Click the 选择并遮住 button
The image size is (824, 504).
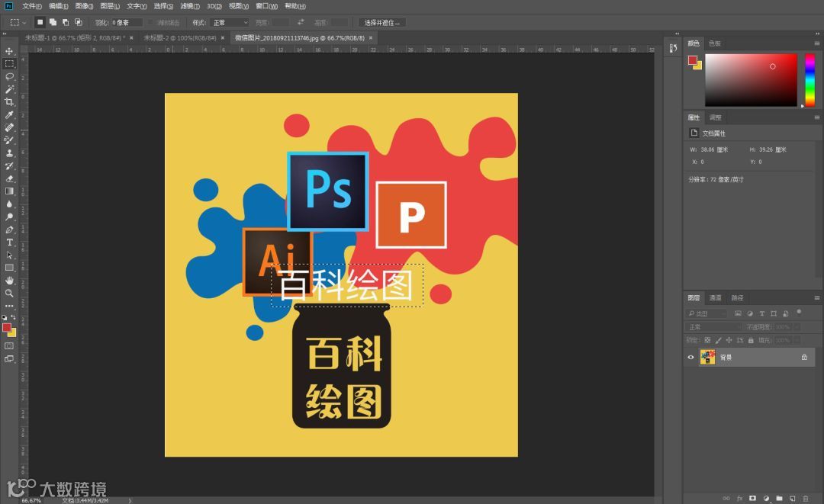382,23
